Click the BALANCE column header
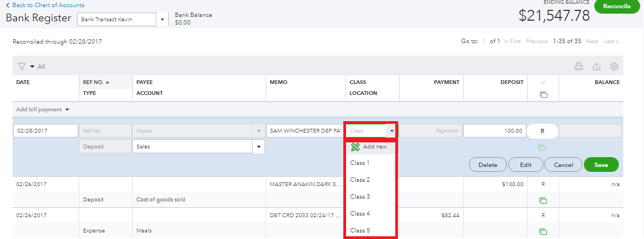 607,82
